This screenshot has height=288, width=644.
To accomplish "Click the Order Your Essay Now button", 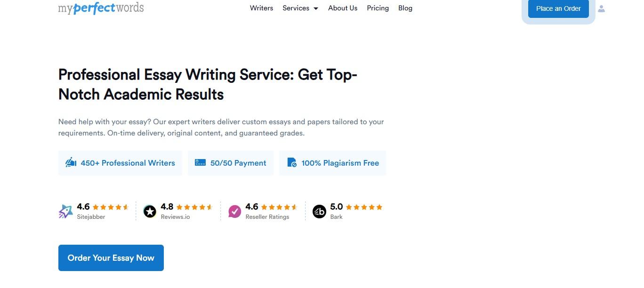I will tap(111, 258).
